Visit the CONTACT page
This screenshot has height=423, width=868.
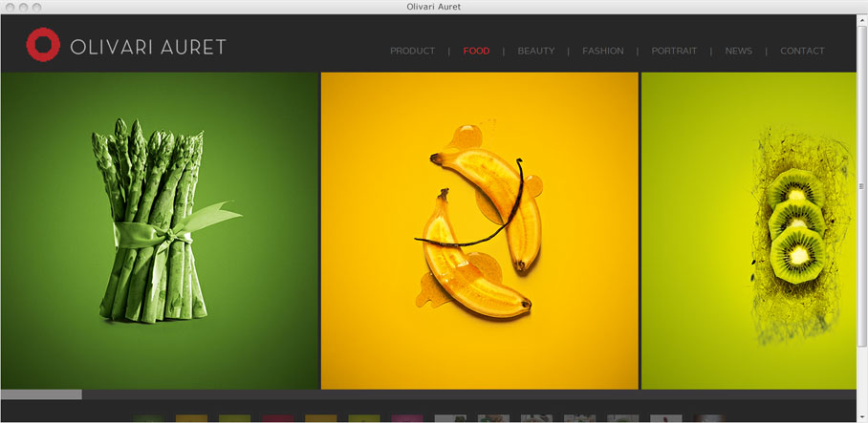tap(802, 51)
